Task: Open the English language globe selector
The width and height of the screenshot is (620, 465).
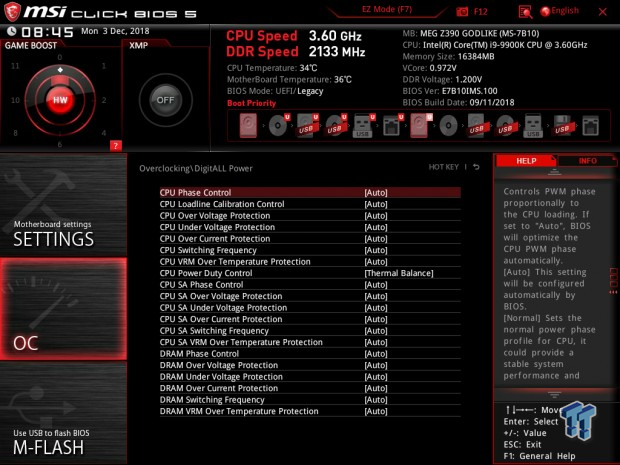Action: pos(560,11)
